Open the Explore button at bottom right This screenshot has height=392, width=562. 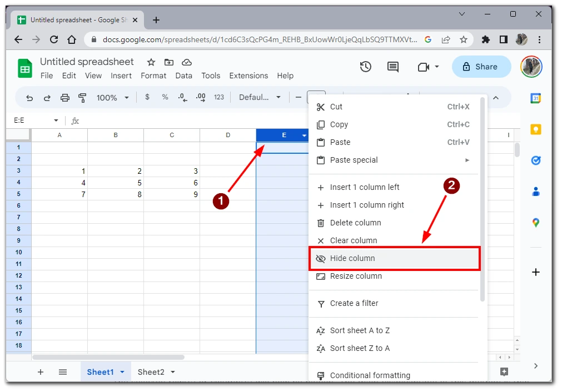[504, 371]
